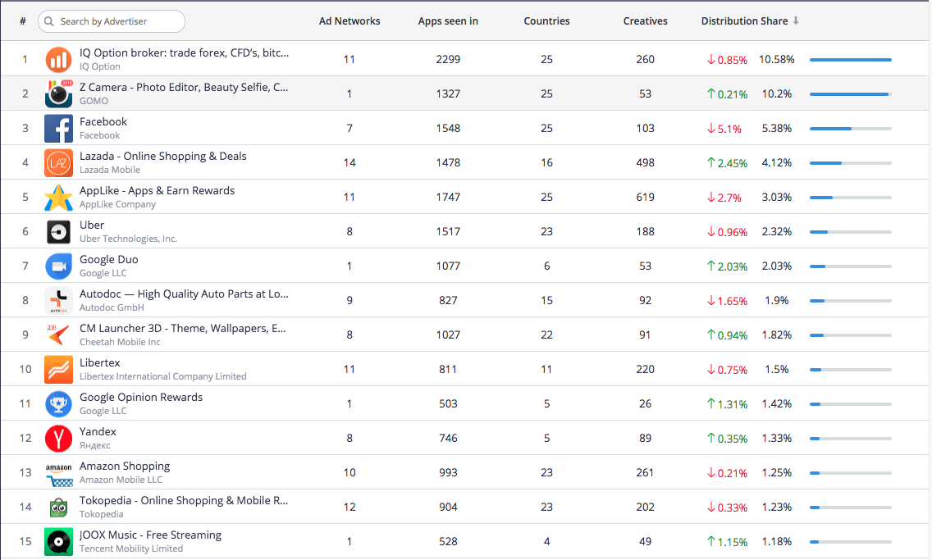The width and height of the screenshot is (932, 560).
Task: Click the 5.1% decrease value
Action: click(724, 129)
